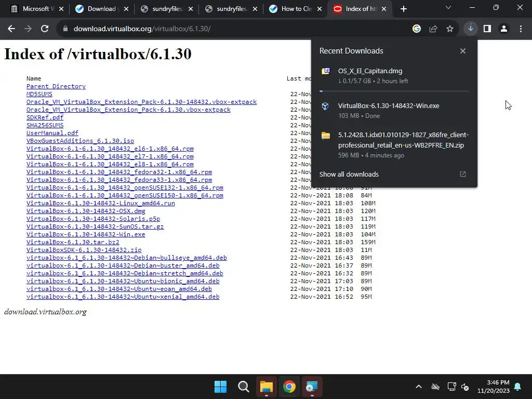Image resolution: width=532 pixels, height=399 pixels.
Task: Download the el7 x86_64 rpm
Action: pyautogui.click(x=110, y=156)
